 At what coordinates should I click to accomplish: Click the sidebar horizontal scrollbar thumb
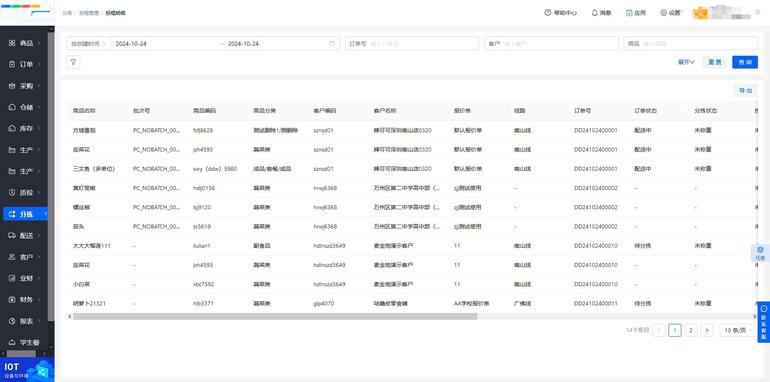[x=21, y=354]
